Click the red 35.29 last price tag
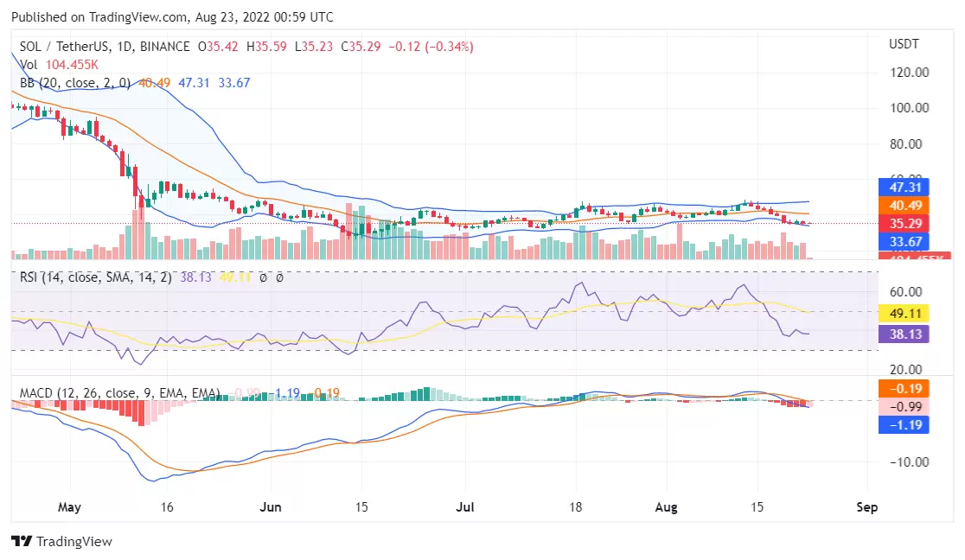Viewport: 965px width, 560px height. 904,223
